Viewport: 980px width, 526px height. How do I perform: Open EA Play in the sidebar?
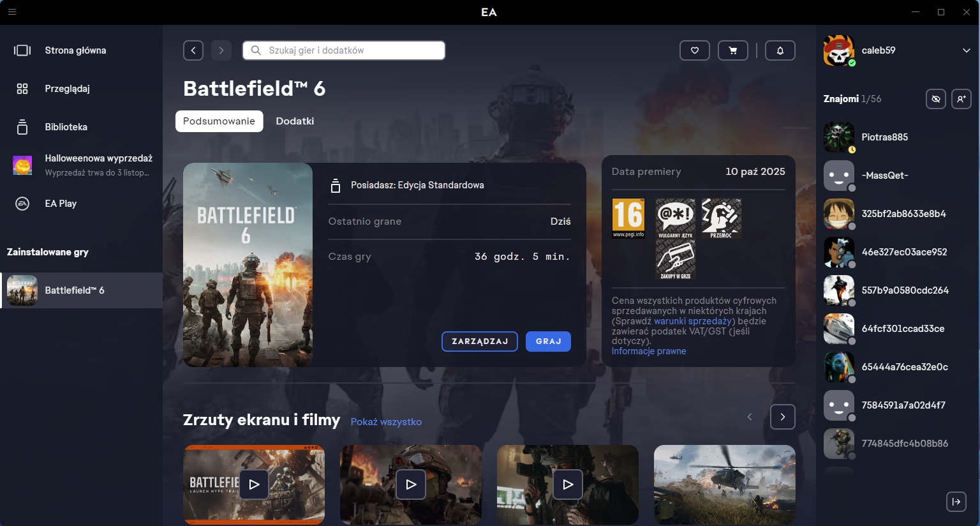click(x=61, y=204)
